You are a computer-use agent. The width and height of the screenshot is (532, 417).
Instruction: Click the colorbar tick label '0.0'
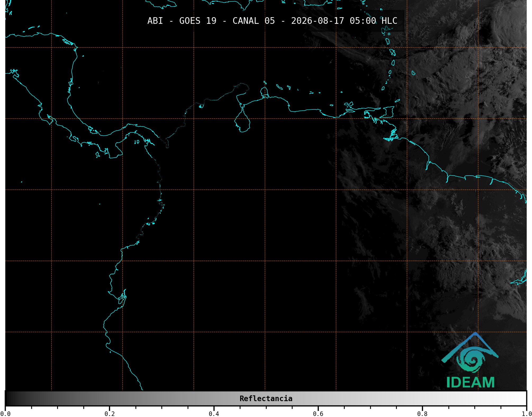6,414
